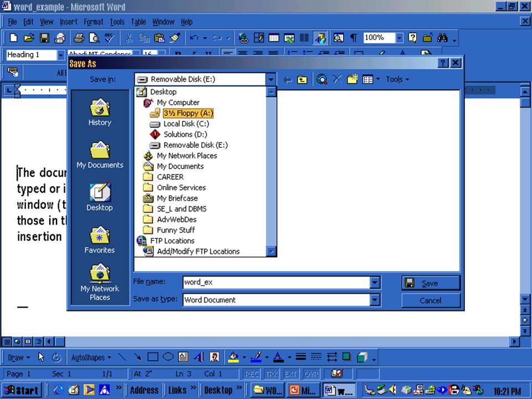Image resolution: width=532 pixels, height=399 pixels.
Task: Expand the Style Heading 1 dropdown
Action: (61, 55)
